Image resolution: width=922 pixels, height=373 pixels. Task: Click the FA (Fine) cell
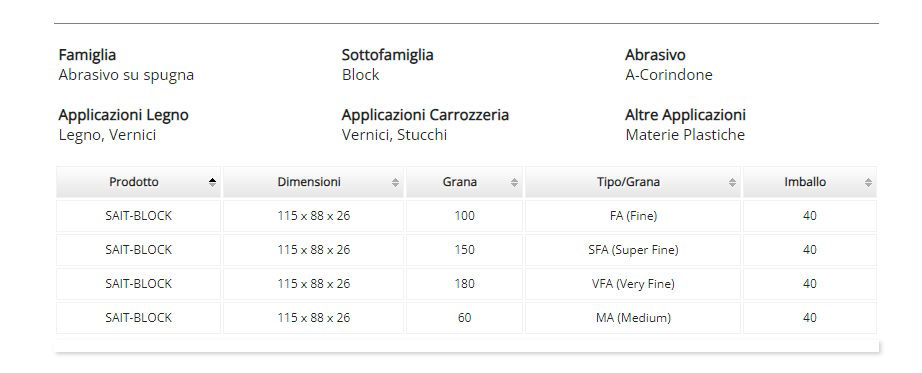coord(633,216)
